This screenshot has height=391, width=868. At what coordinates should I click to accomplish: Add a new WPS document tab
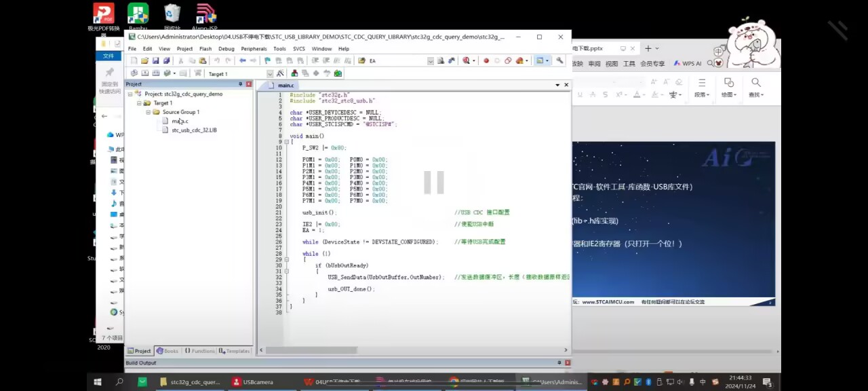(648, 48)
